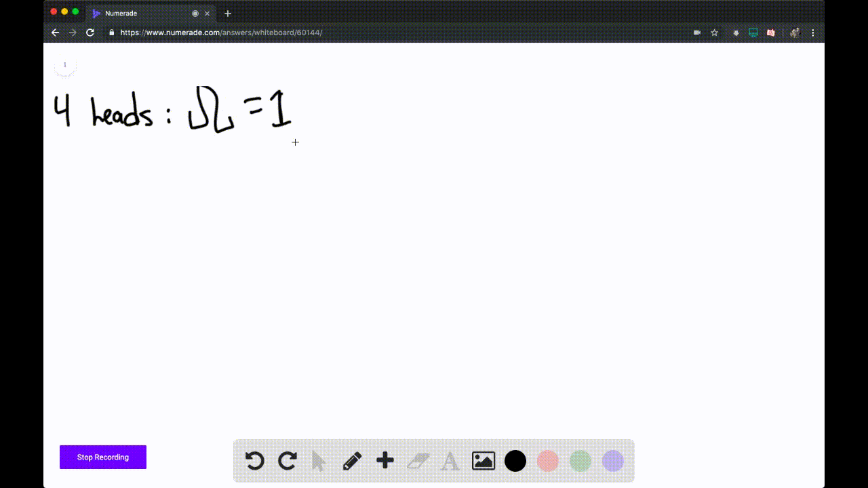
Task: Click the undo arrow in whiteboard toolbar
Action: coord(254,461)
